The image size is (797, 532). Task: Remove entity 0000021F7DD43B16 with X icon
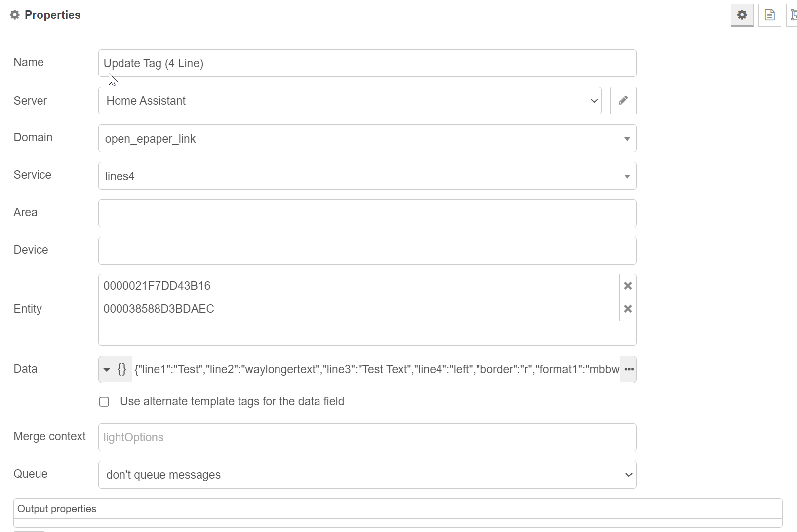[x=628, y=286]
